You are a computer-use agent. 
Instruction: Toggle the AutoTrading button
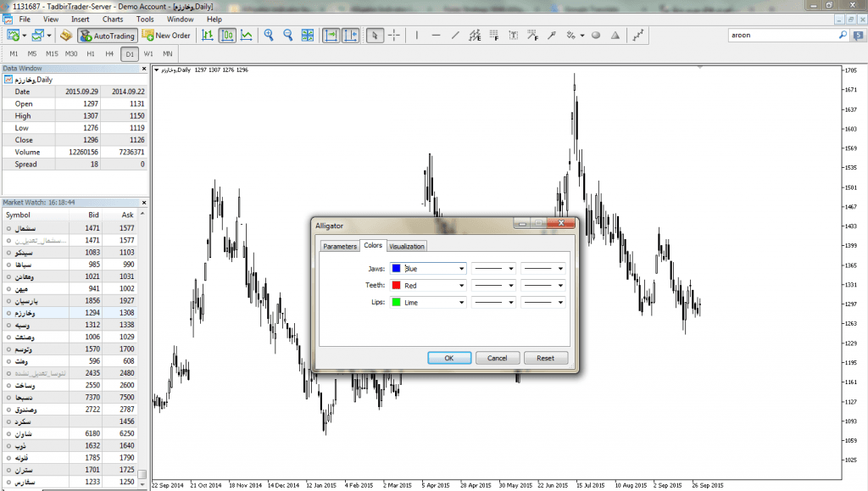(108, 36)
